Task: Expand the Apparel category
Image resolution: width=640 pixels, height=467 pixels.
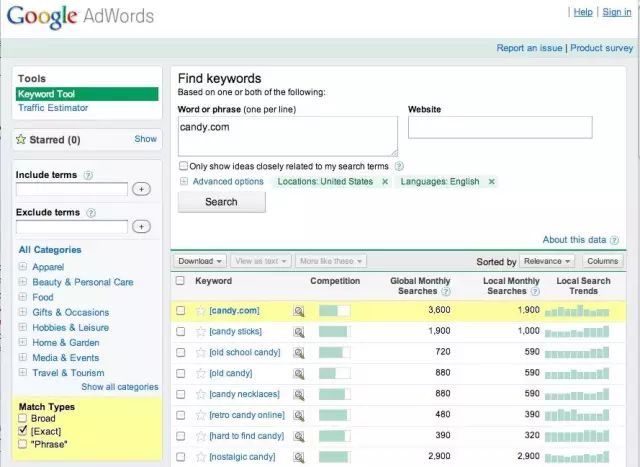Action: [23, 268]
